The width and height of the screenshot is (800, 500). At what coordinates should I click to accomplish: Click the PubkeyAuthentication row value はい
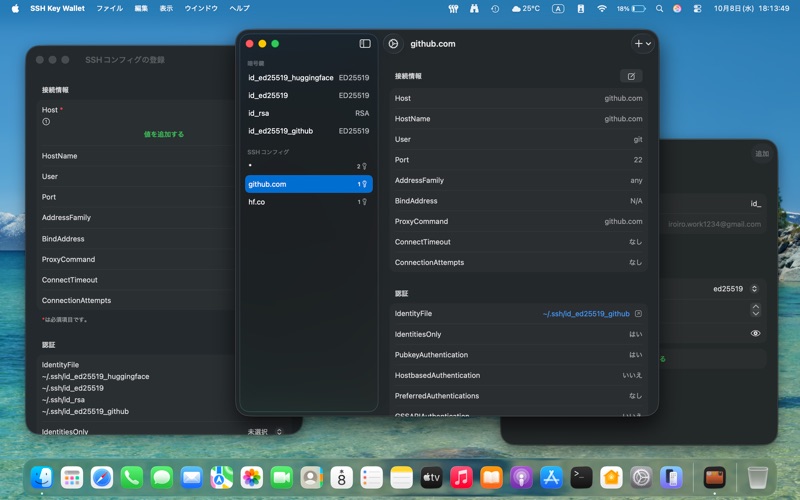(x=636, y=355)
